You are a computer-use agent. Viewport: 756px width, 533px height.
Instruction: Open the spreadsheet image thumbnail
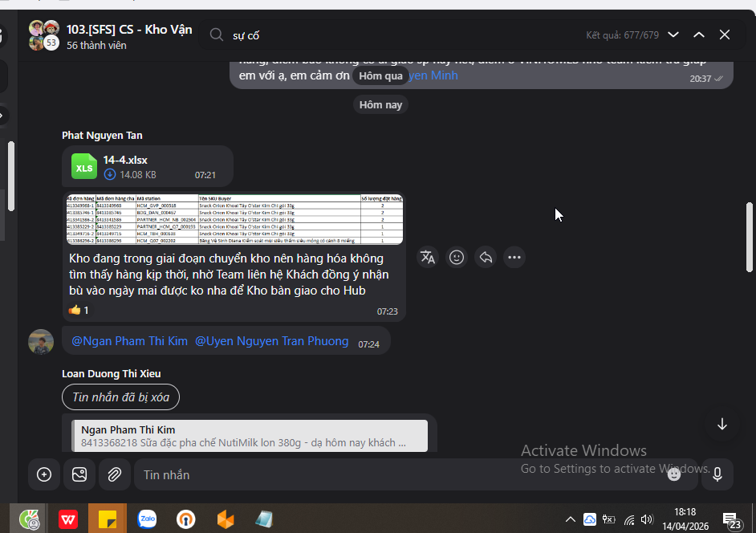(x=234, y=219)
